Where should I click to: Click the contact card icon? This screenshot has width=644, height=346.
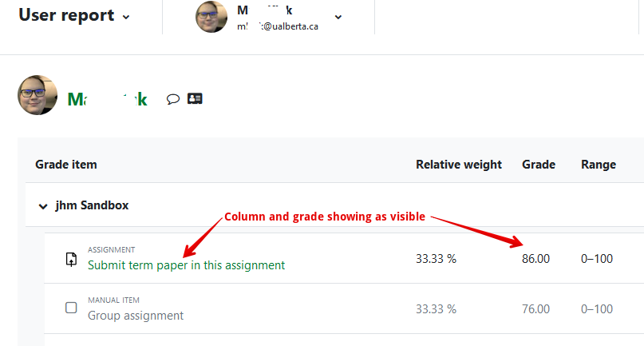pyautogui.click(x=195, y=99)
